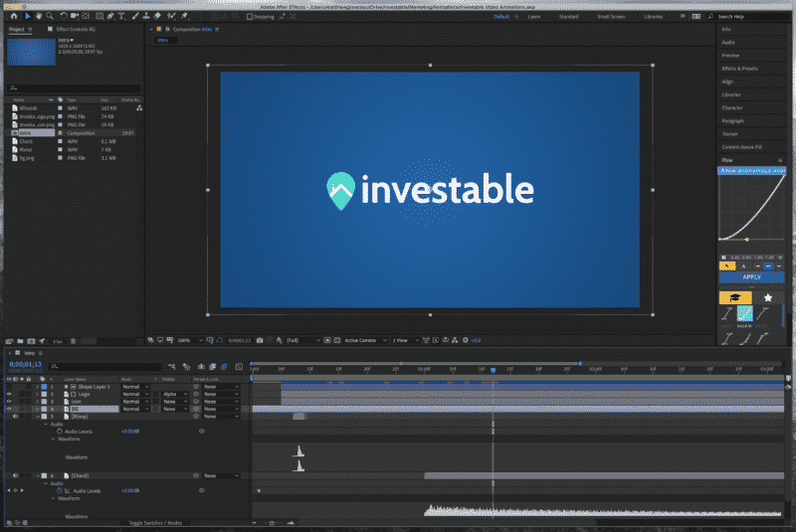
Task: Select the Puppet Pin tool
Action: 185,16
